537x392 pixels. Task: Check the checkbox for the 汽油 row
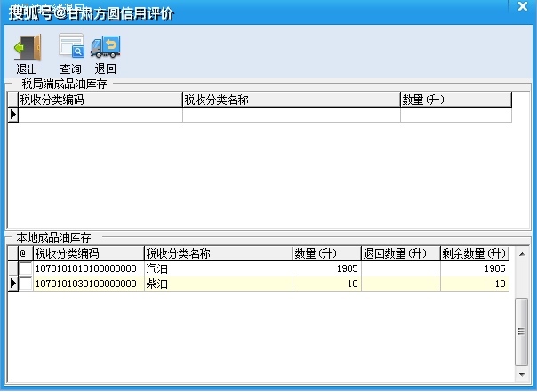26,268
